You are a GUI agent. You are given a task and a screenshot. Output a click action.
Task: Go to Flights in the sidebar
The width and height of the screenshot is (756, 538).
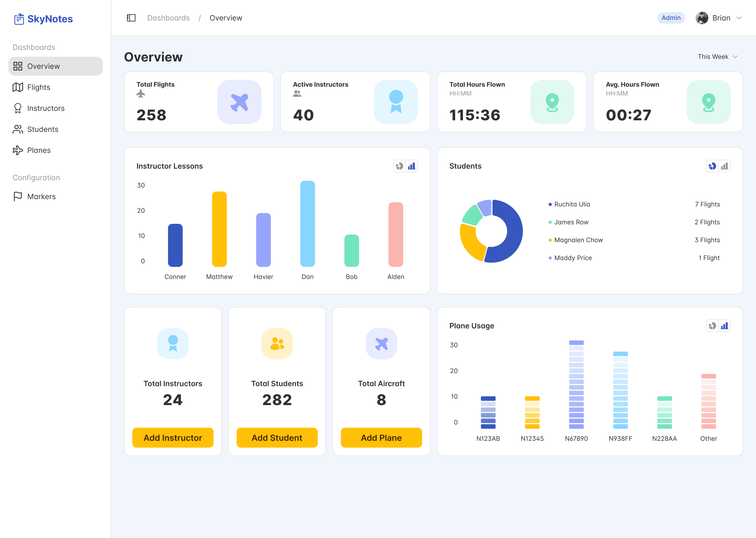coord(56,87)
